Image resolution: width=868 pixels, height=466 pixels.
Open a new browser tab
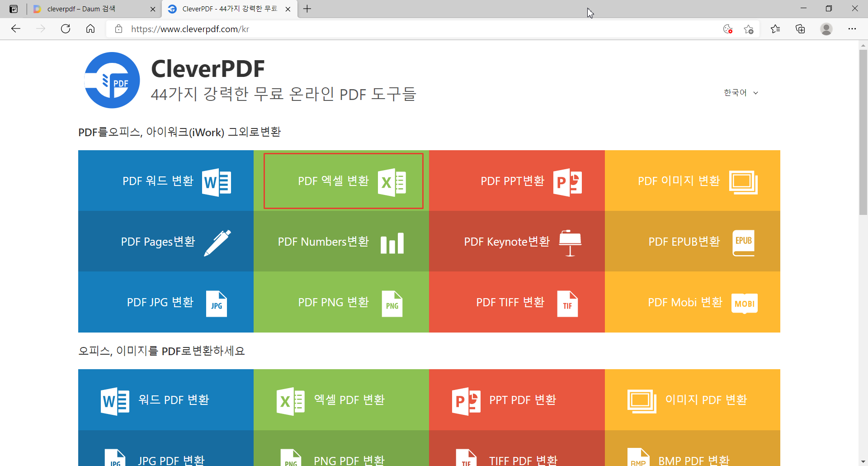coord(307,9)
